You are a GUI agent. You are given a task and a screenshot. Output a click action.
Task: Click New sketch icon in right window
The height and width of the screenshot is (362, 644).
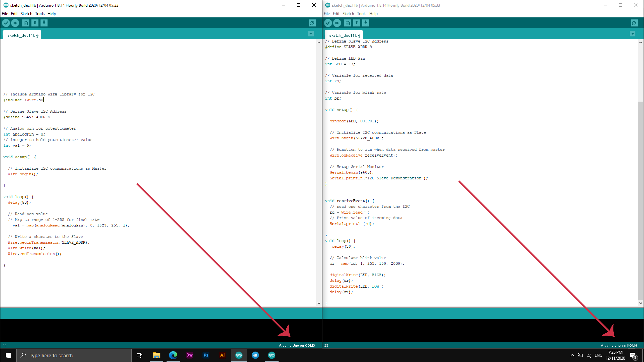click(x=348, y=23)
